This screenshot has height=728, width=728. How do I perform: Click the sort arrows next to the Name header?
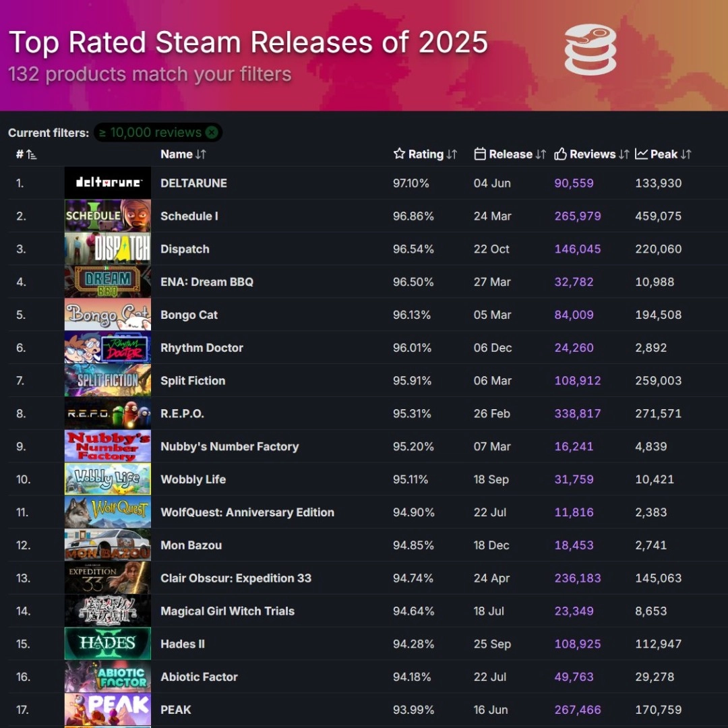pyautogui.click(x=202, y=154)
